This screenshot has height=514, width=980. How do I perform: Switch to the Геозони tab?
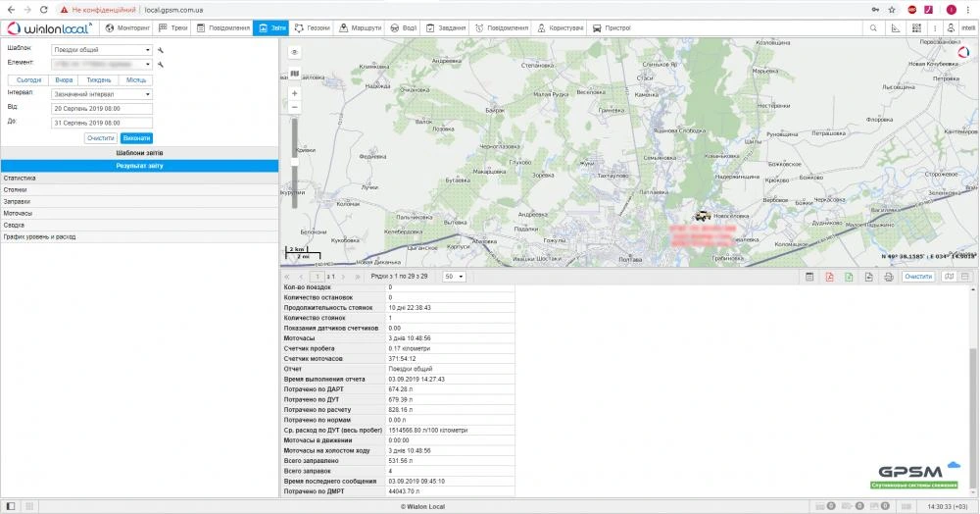tap(312, 28)
